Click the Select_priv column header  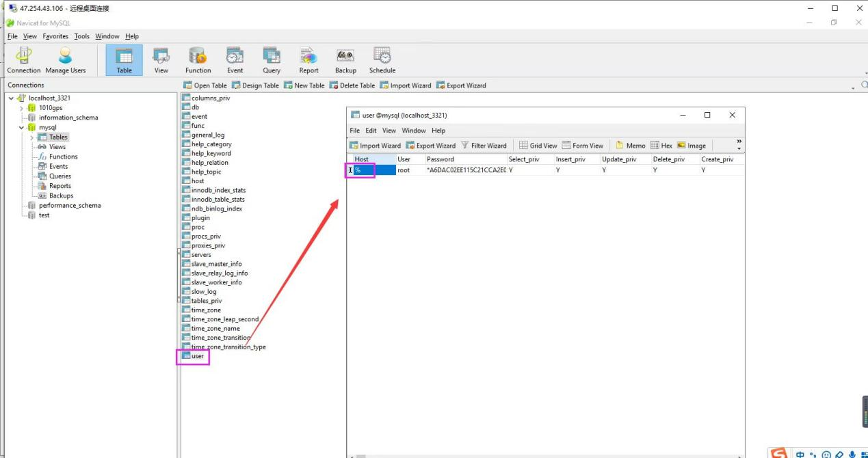[529, 159]
